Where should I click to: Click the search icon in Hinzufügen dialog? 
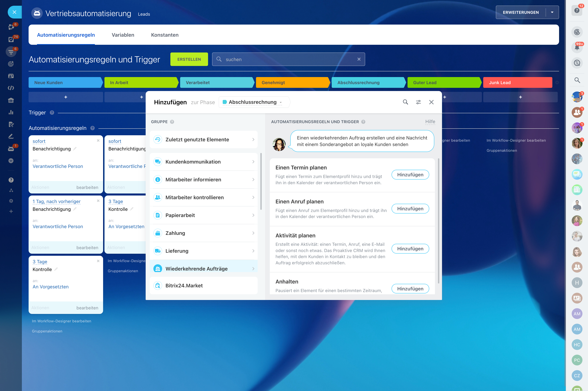click(x=405, y=102)
